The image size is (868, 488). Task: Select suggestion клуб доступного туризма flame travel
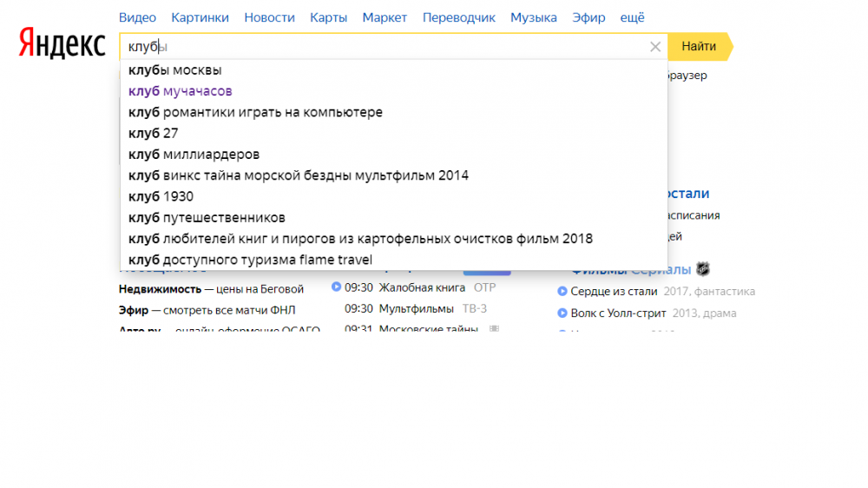(250, 260)
